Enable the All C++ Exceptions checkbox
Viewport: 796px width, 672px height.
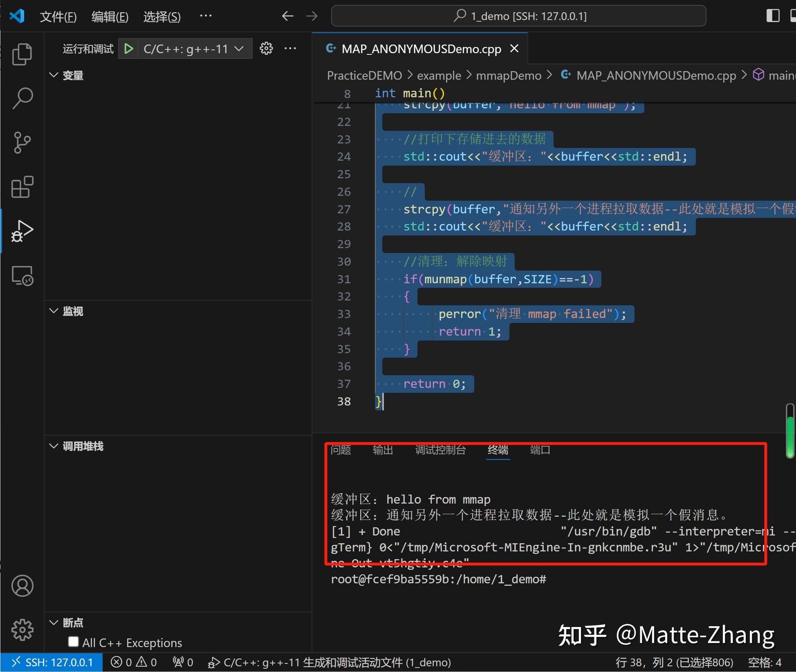pos(74,642)
